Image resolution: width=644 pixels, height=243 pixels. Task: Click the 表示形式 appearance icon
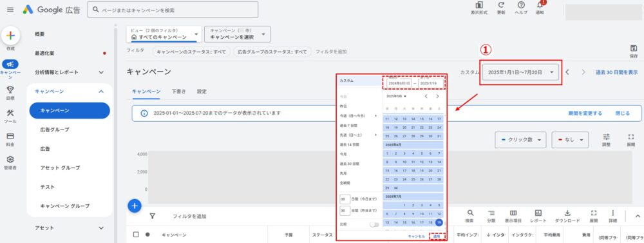479,5
